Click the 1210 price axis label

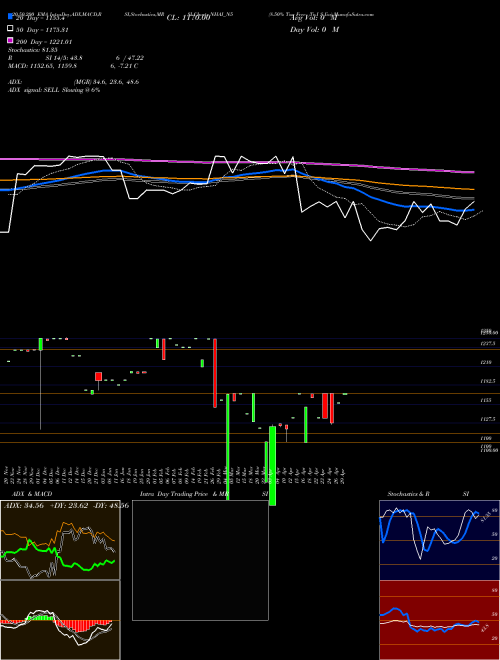[486, 362]
